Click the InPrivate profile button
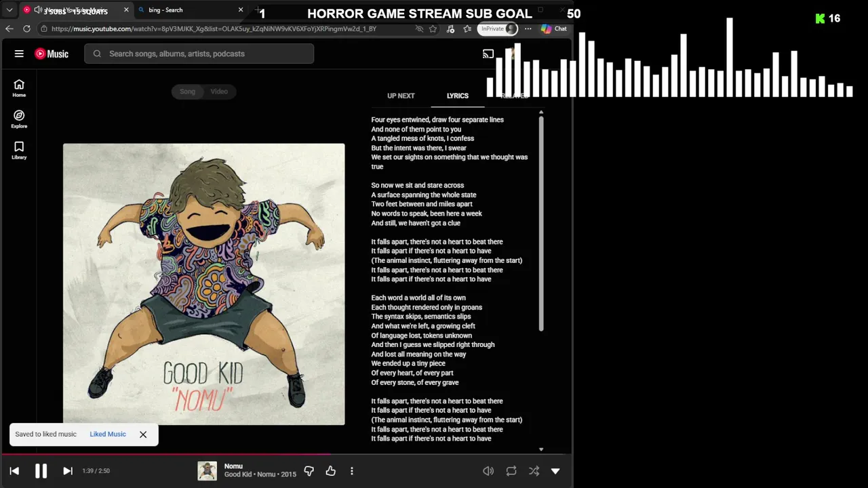868x488 pixels. pyautogui.click(x=498, y=29)
